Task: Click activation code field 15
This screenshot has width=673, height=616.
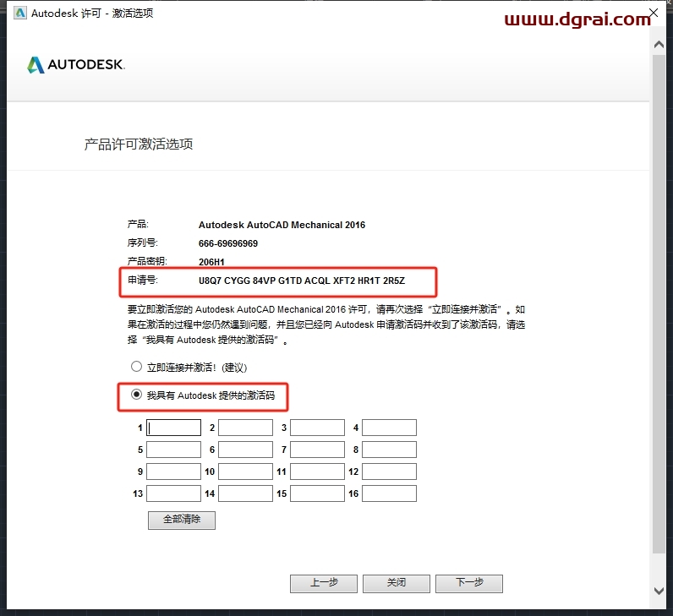Action: (x=318, y=493)
